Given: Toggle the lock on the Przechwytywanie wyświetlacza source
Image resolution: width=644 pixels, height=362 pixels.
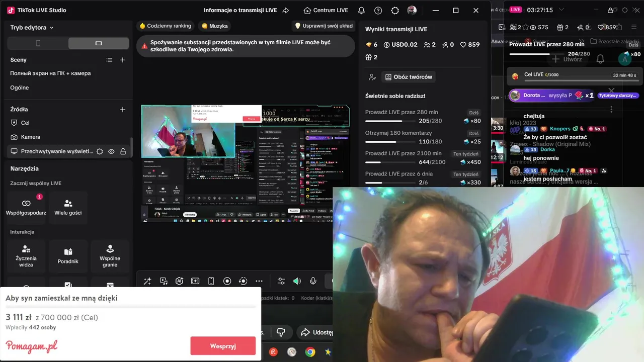Looking at the screenshot, I should (x=123, y=151).
